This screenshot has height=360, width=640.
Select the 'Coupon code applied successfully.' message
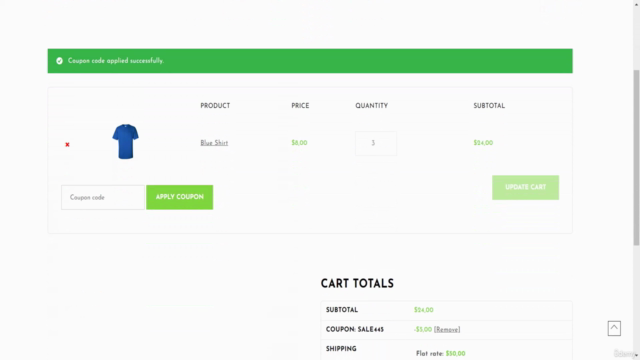(116, 61)
